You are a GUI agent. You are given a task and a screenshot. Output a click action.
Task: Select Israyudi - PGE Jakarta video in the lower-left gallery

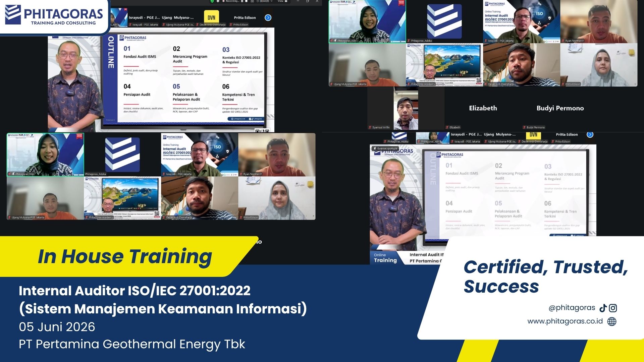click(200, 155)
